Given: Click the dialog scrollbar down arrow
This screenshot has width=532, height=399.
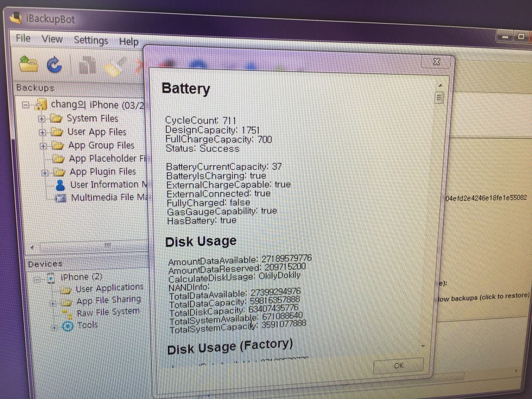Looking at the screenshot, I should coord(423,346).
